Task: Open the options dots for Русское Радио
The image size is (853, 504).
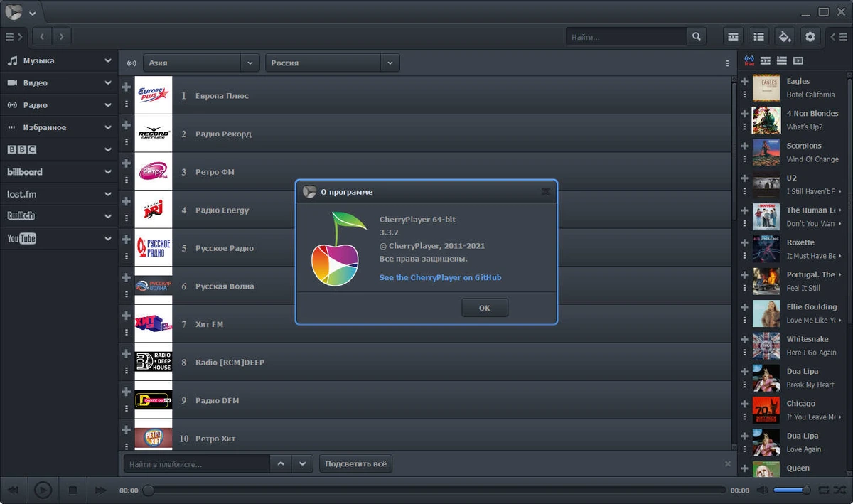Action: click(x=127, y=256)
